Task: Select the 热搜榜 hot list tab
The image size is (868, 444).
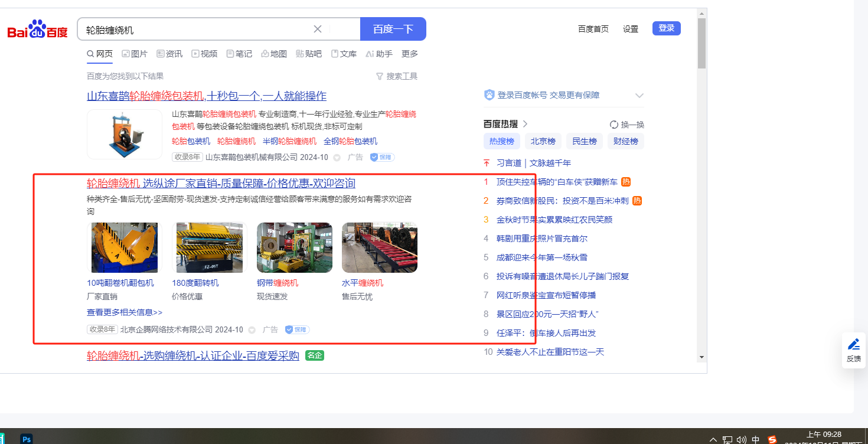Action: pyautogui.click(x=502, y=141)
